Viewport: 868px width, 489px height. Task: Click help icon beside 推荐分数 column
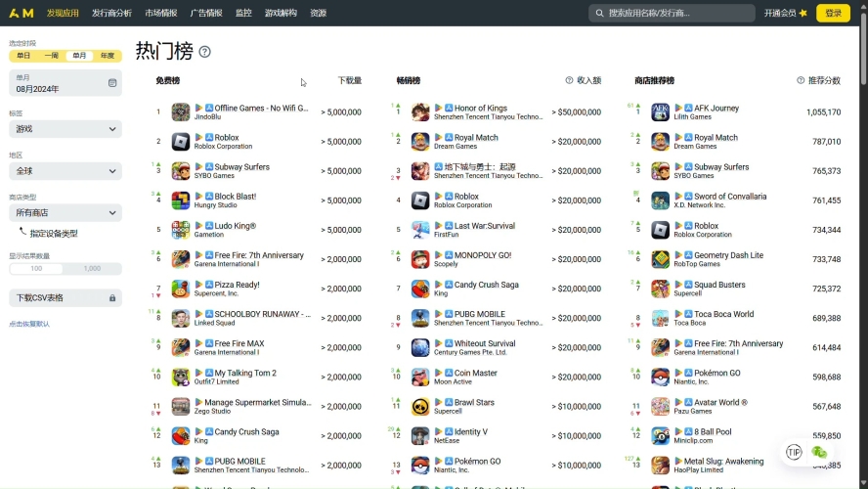click(x=801, y=80)
